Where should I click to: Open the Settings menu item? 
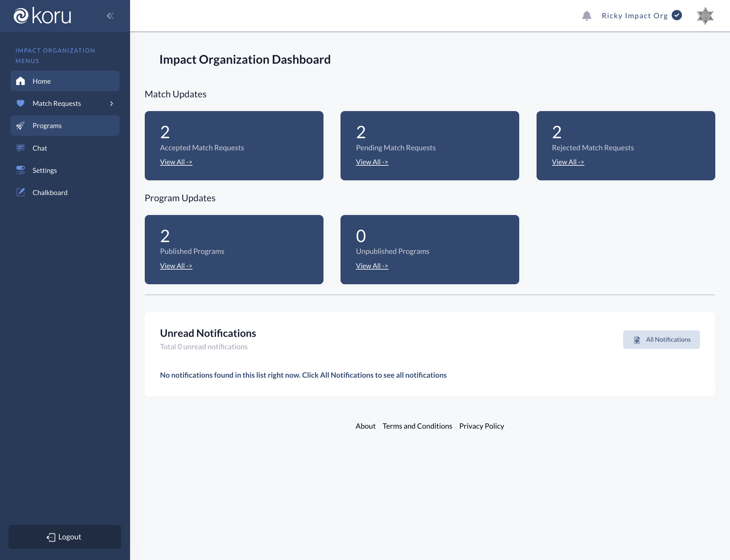click(65, 170)
